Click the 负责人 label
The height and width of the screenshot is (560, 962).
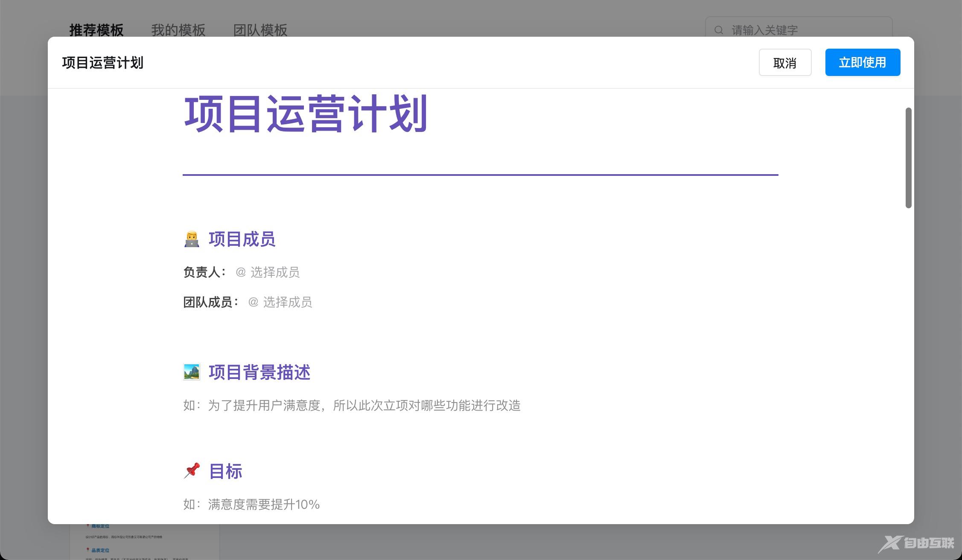tap(205, 272)
